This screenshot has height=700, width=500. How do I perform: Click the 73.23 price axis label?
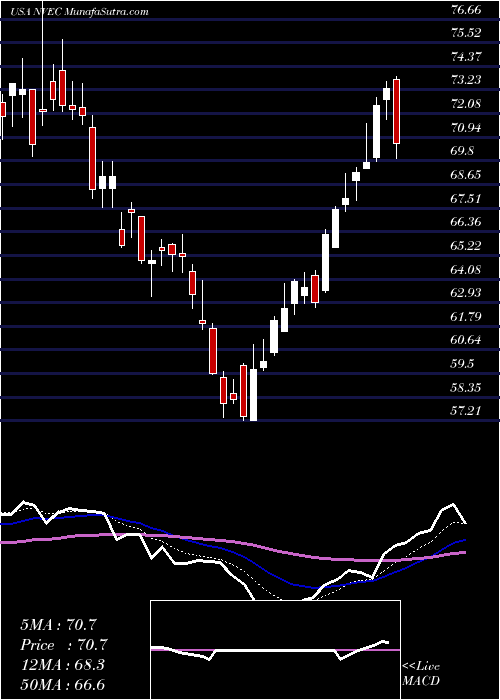pos(466,80)
